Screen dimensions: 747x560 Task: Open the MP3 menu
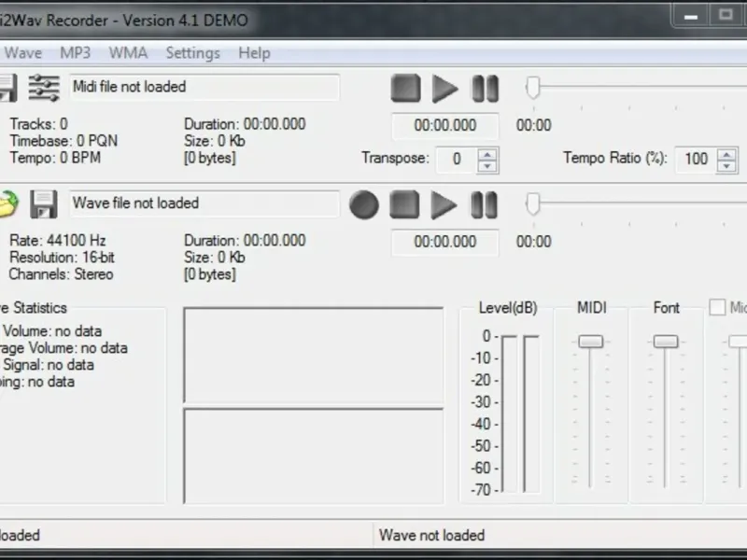[x=76, y=52]
